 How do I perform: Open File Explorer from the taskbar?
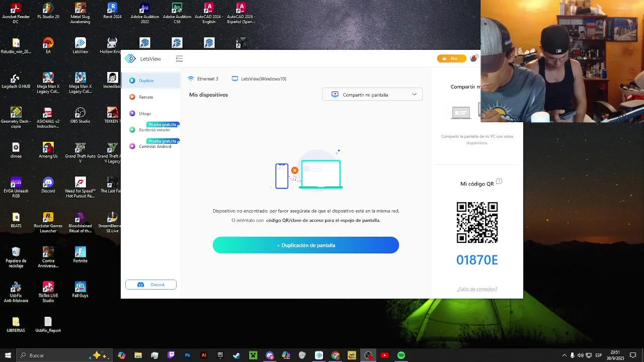tap(138, 355)
